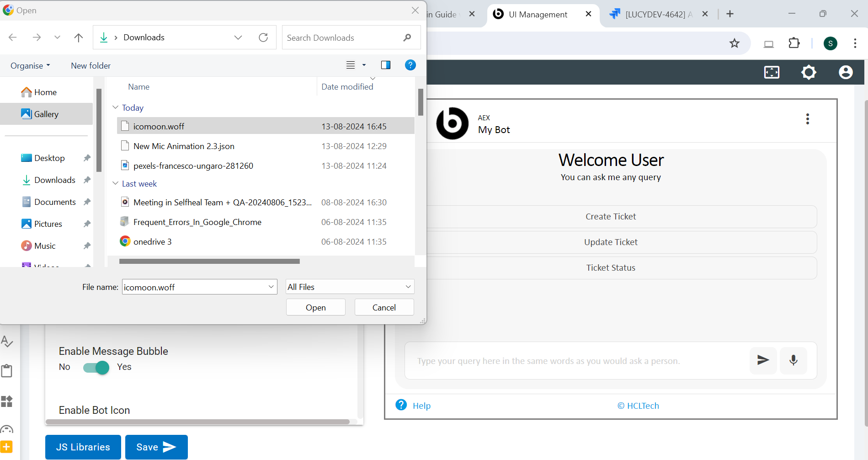The height and width of the screenshot is (460, 868).
Task: Expand the All Files type dropdown
Action: pyautogui.click(x=350, y=287)
